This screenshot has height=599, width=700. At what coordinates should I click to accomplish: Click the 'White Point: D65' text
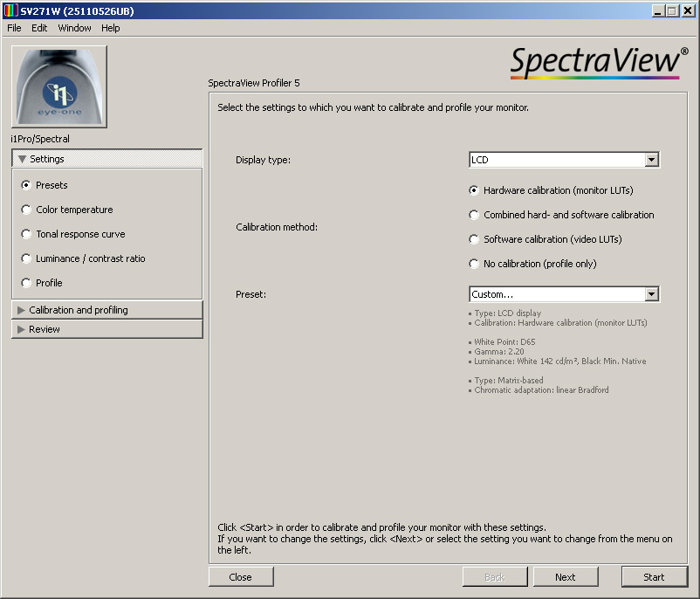(504, 341)
